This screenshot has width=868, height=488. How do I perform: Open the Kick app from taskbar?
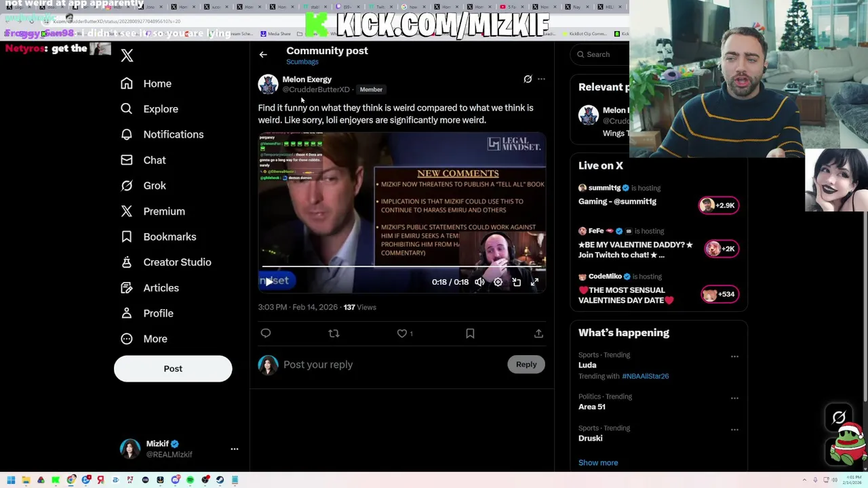56,480
